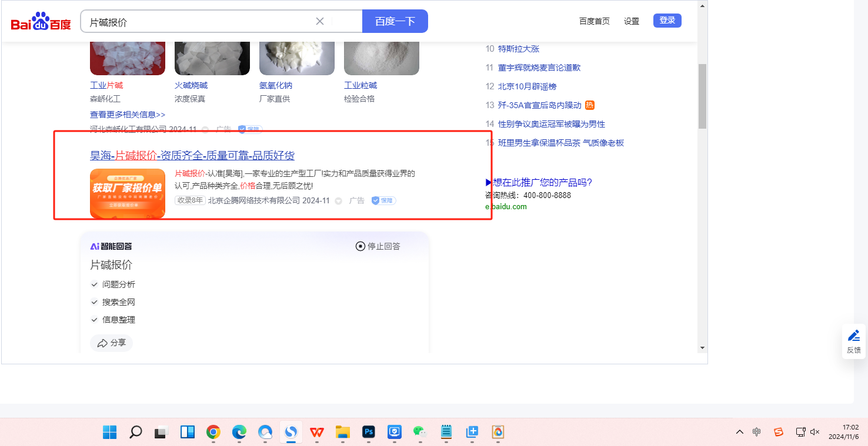Click the Baidu logo
Screen dimensions: 868x446
tap(41, 22)
